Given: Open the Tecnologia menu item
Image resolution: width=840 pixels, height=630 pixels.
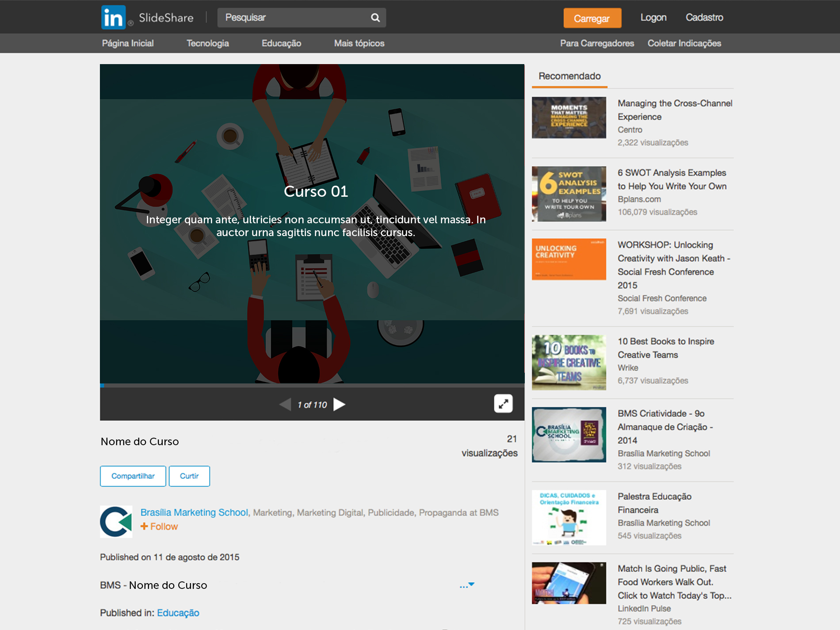Looking at the screenshot, I should pos(207,43).
